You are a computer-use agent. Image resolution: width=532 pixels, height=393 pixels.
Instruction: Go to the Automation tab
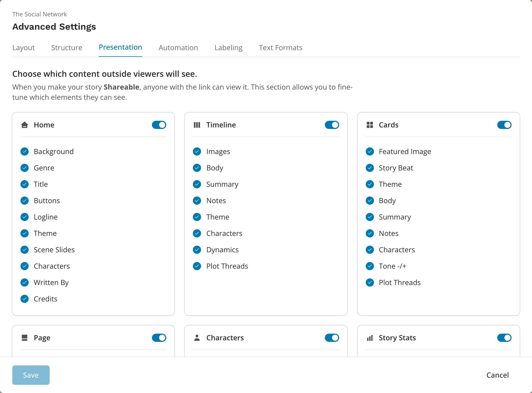coord(178,48)
